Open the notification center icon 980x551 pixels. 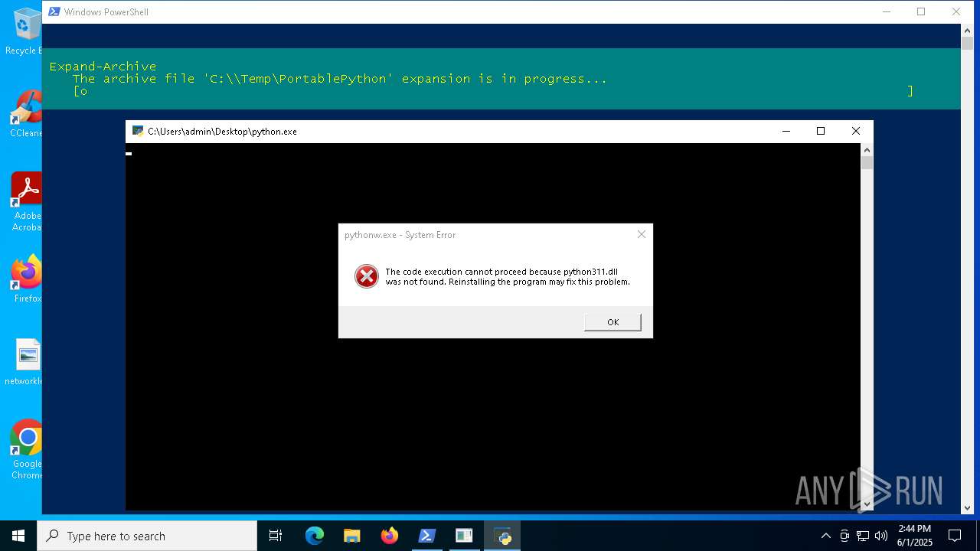(x=955, y=536)
